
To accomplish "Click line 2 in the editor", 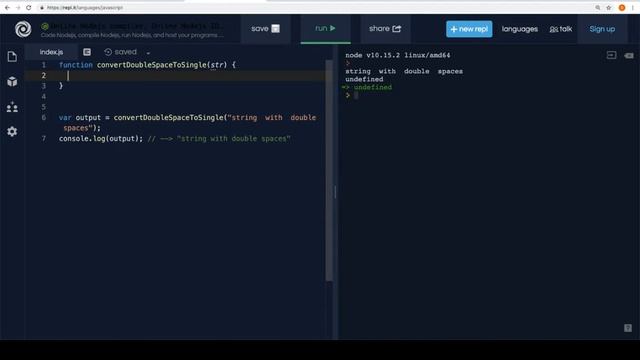I will [176, 76].
